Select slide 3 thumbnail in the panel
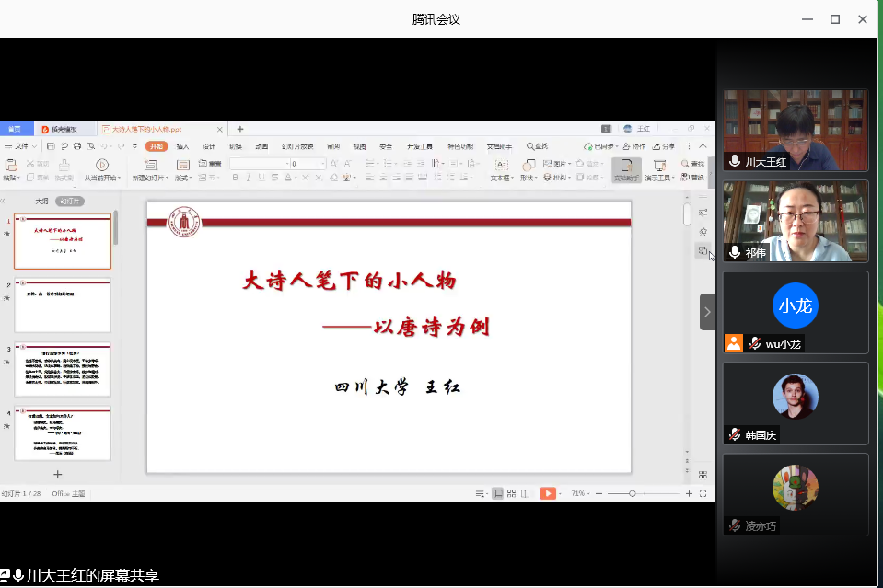Viewport: 883px width, 588px height. (x=63, y=370)
